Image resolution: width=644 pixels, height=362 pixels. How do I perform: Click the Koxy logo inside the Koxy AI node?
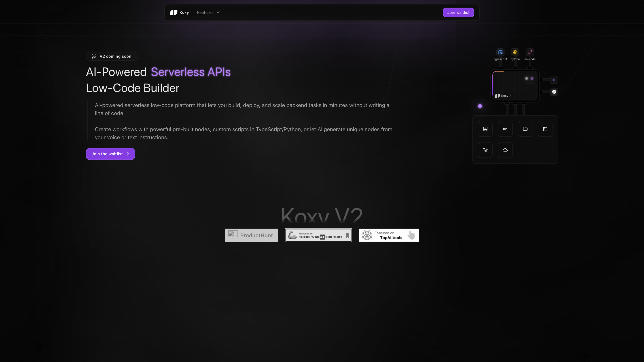tap(497, 95)
